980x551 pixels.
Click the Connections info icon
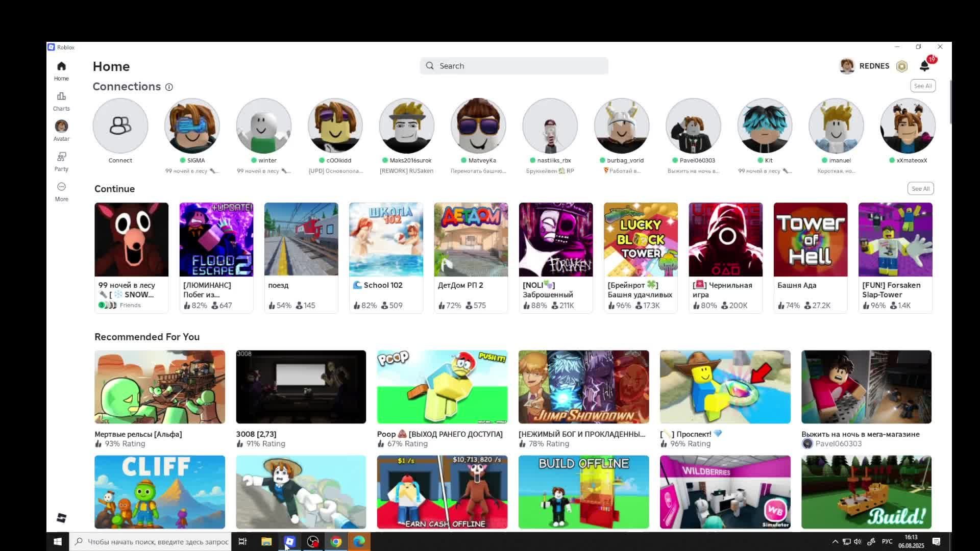[x=169, y=87]
